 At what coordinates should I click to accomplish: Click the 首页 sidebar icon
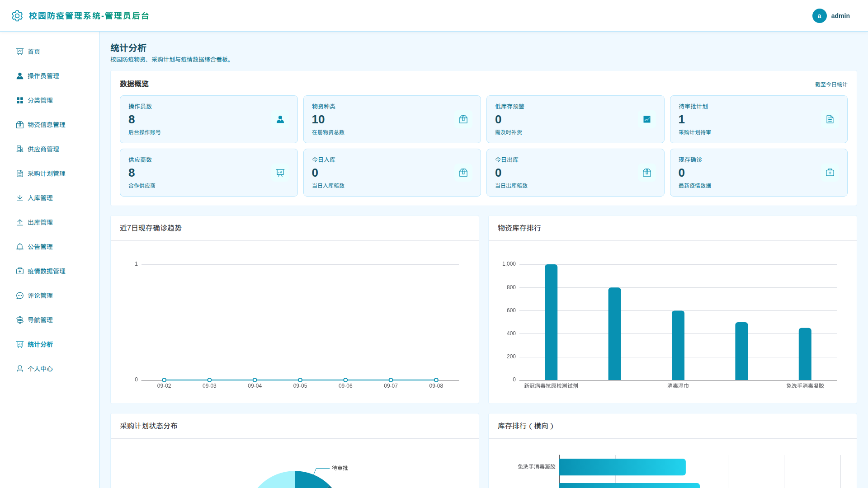pyautogui.click(x=20, y=52)
